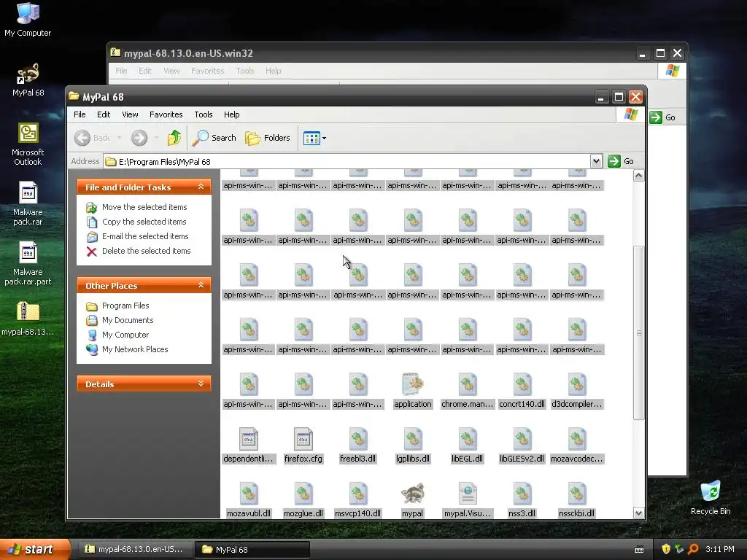Select libEGL.dll file icon
The height and width of the screenshot is (560, 747).
point(468,439)
